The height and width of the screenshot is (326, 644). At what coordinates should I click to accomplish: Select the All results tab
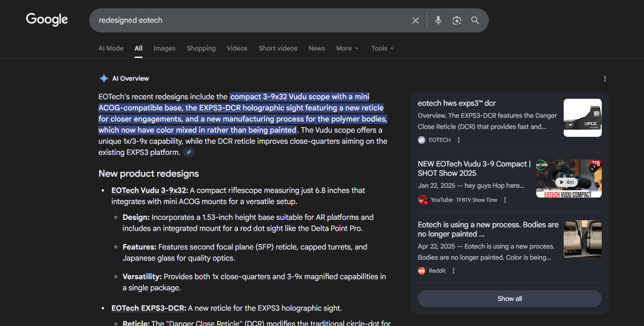click(138, 48)
